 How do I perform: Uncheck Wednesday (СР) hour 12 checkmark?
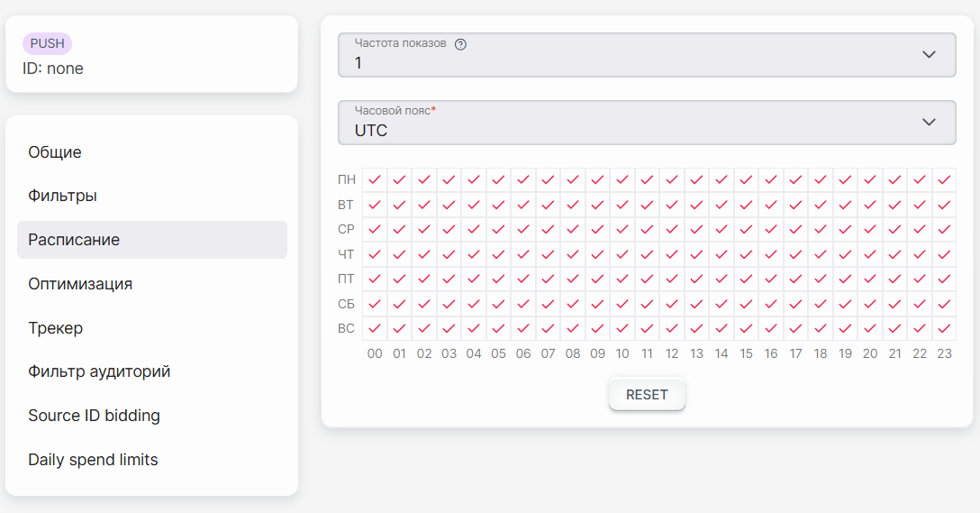coord(672,230)
